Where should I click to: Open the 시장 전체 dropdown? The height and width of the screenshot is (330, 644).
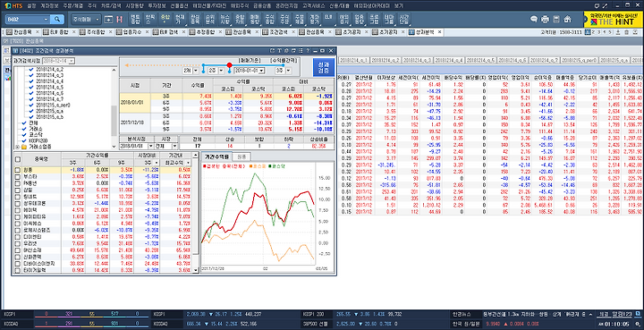point(174,146)
